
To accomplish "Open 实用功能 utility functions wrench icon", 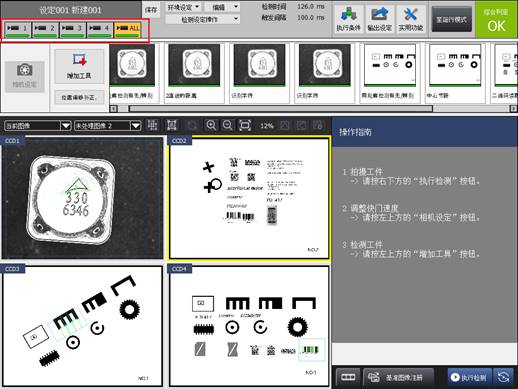I will pos(411,19).
